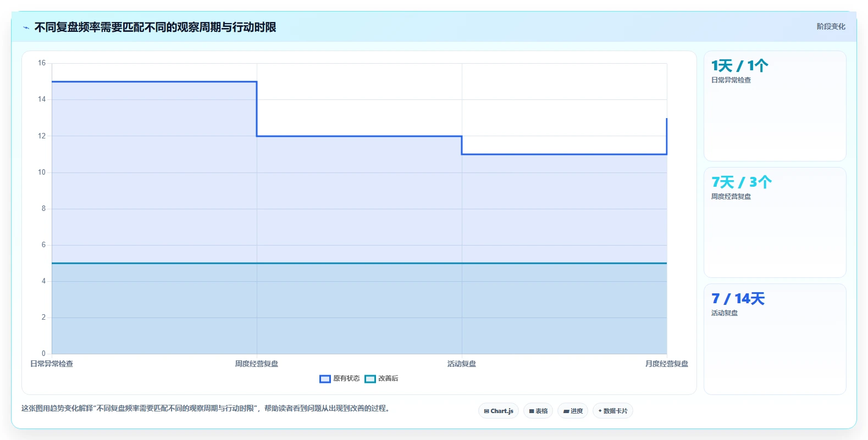The height and width of the screenshot is (440, 868).
Task: Toggle the 原有状态 legend swatch
Action: tap(325, 378)
